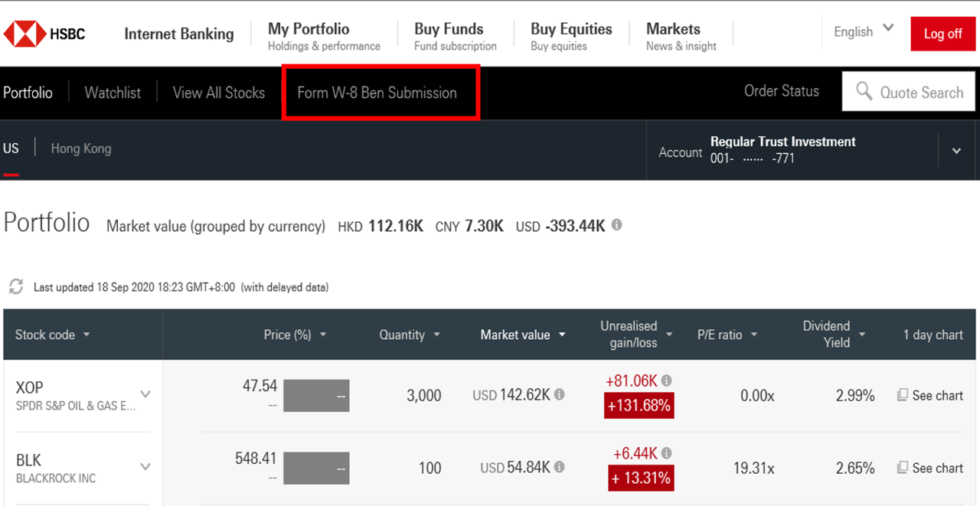Click the BLK stock code

point(28,460)
